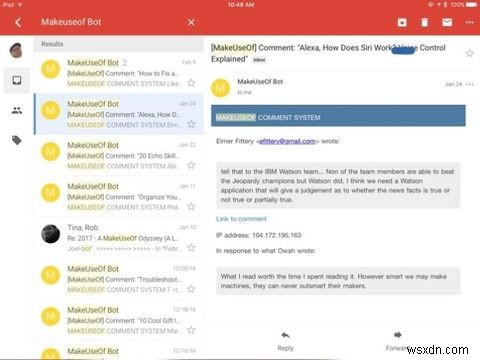Reply to the email
Image resolution: width=480 pixels, height=360 pixels.
(x=285, y=341)
